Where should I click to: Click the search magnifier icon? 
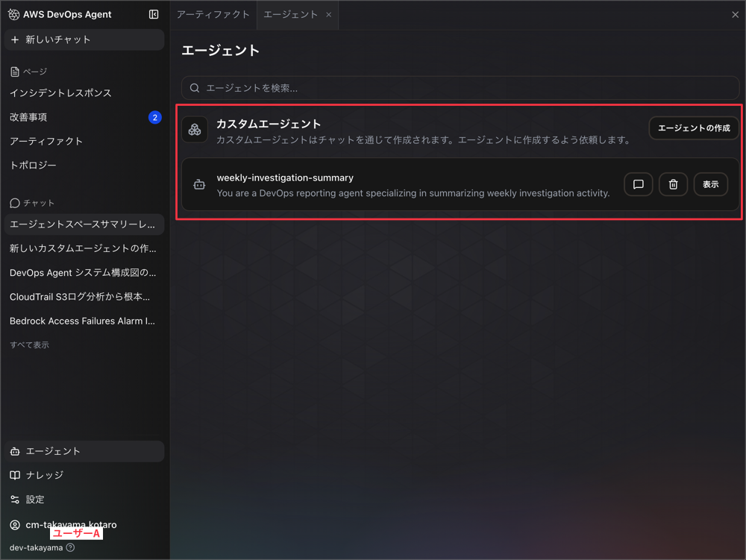[x=195, y=88]
